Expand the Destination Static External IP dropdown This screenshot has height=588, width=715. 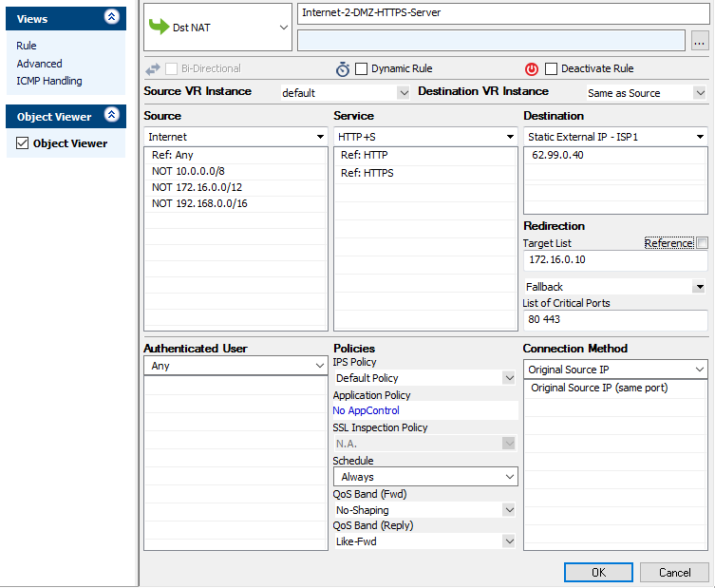[x=615, y=137]
